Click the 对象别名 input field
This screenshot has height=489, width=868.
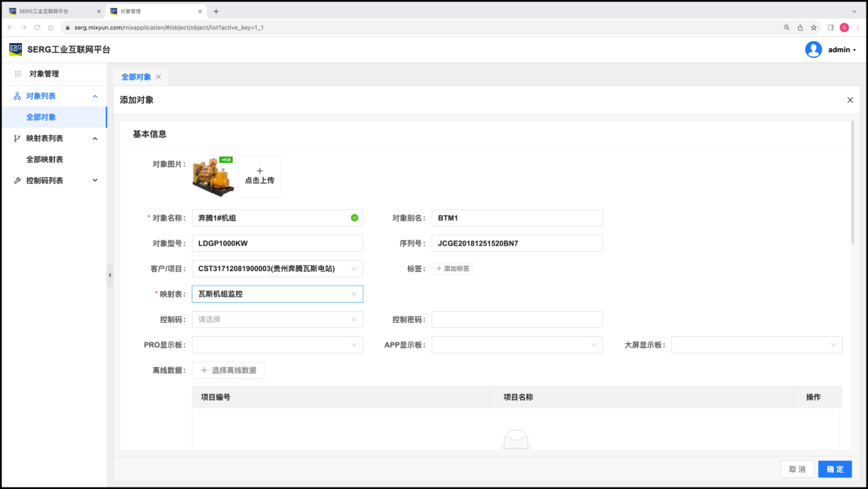point(517,218)
